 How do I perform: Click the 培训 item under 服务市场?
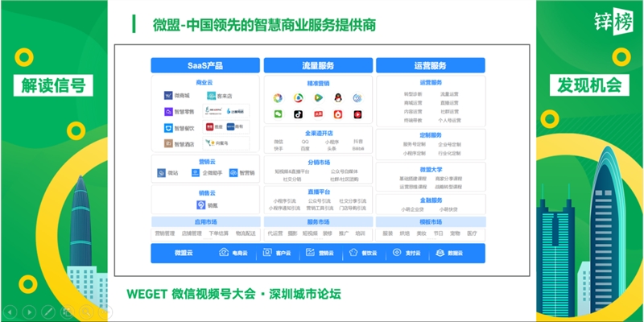(360, 233)
